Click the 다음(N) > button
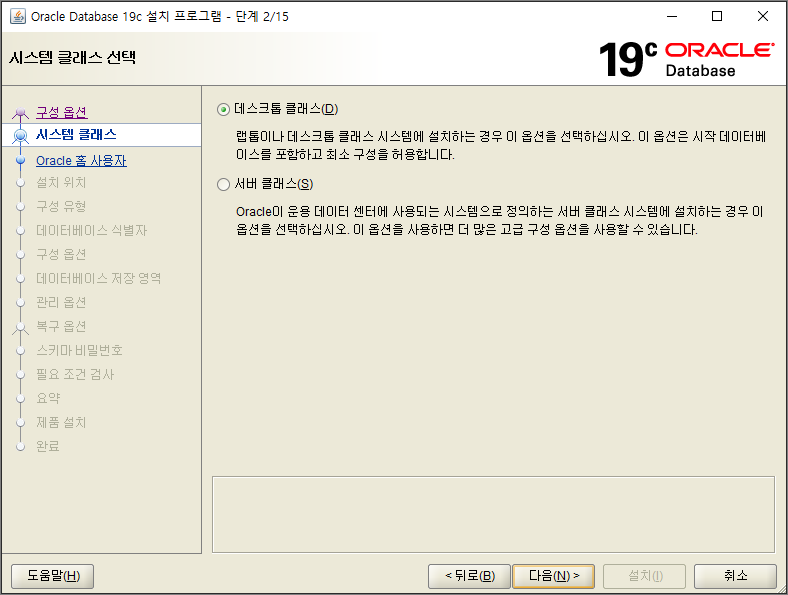 coord(553,576)
